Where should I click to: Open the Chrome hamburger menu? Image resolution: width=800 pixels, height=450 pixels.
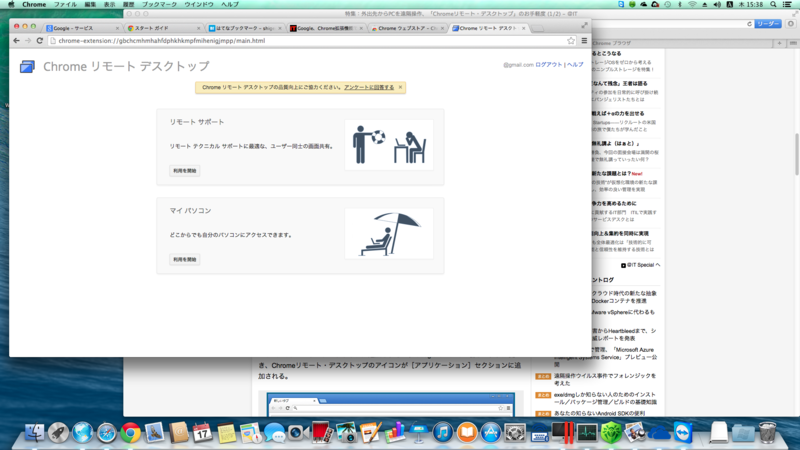[584, 41]
